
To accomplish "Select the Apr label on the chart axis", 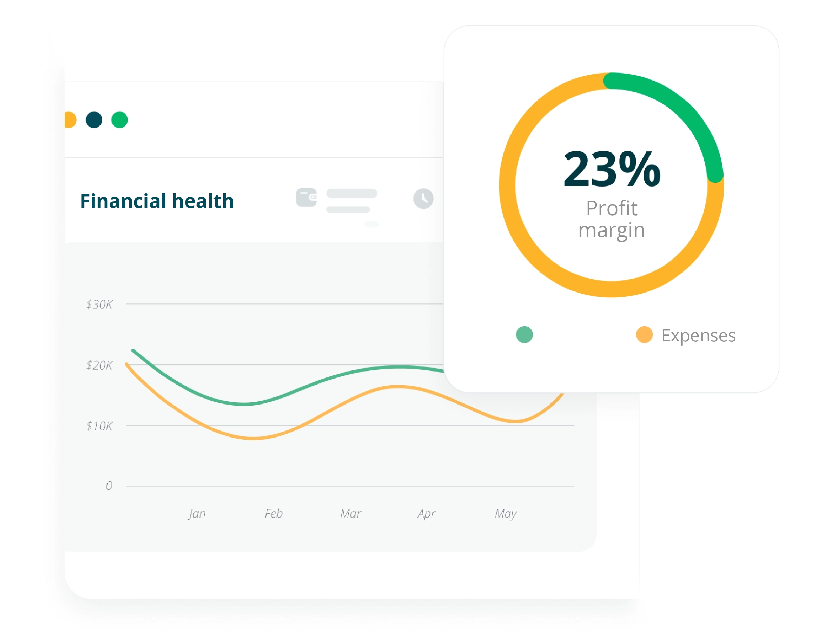I will coord(426,513).
